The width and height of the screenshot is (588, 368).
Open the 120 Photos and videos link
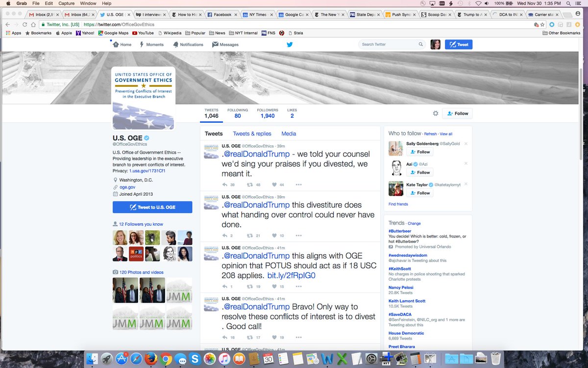141,272
